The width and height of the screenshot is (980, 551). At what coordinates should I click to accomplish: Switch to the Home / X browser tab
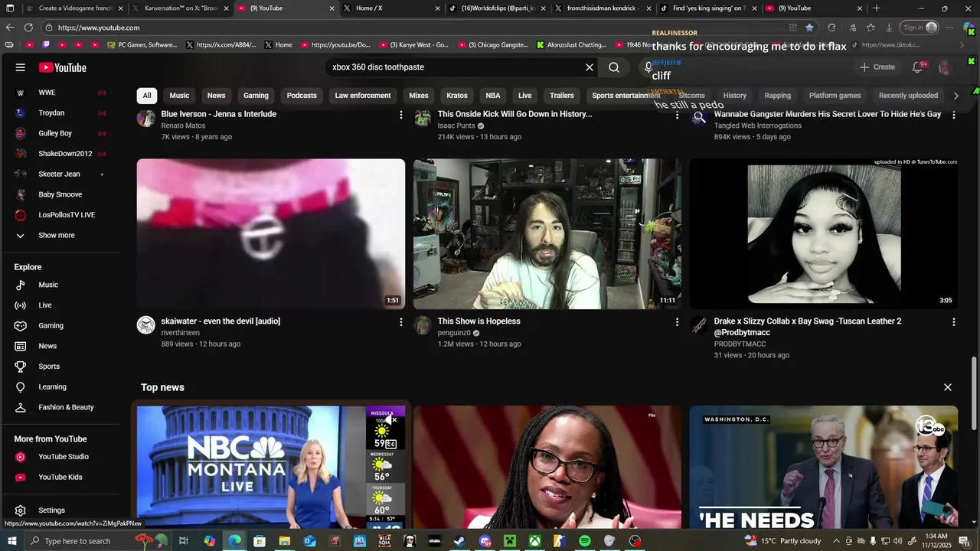click(x=390, y=8)
